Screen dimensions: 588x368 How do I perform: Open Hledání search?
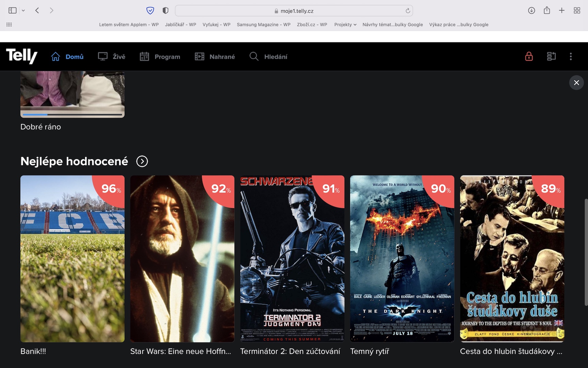tap(268, 57)
